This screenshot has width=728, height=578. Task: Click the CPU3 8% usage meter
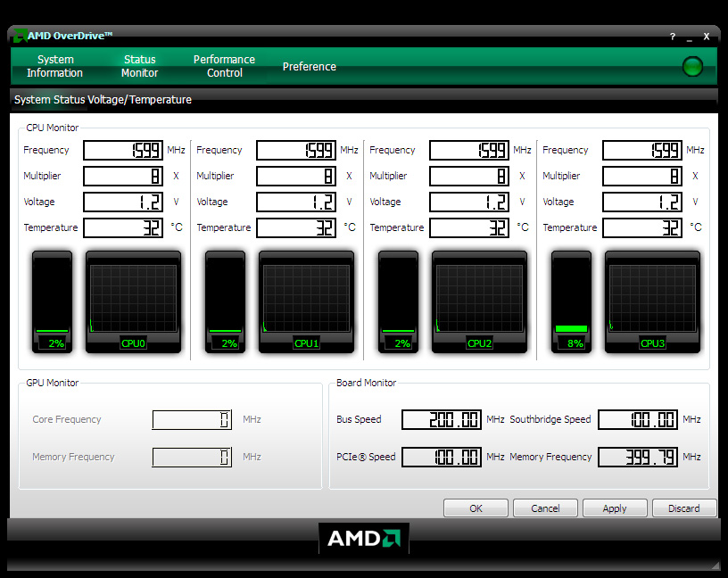[x=571, y=301]
